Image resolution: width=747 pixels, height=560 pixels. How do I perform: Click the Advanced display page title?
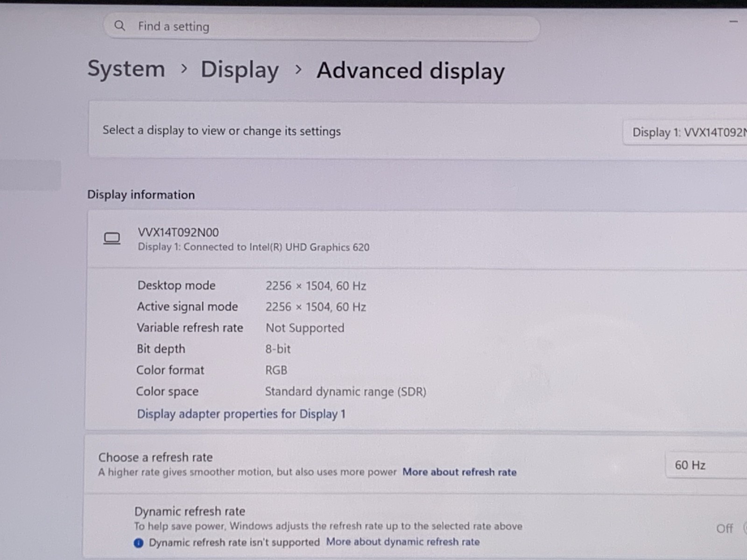click(411, 71)
